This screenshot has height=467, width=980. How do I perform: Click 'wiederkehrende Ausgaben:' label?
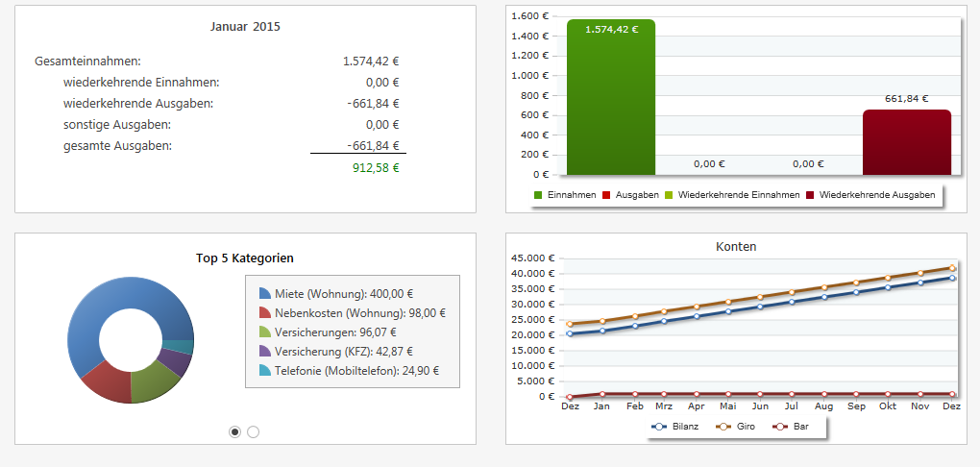pyautogui.click(x=138, y=103)
